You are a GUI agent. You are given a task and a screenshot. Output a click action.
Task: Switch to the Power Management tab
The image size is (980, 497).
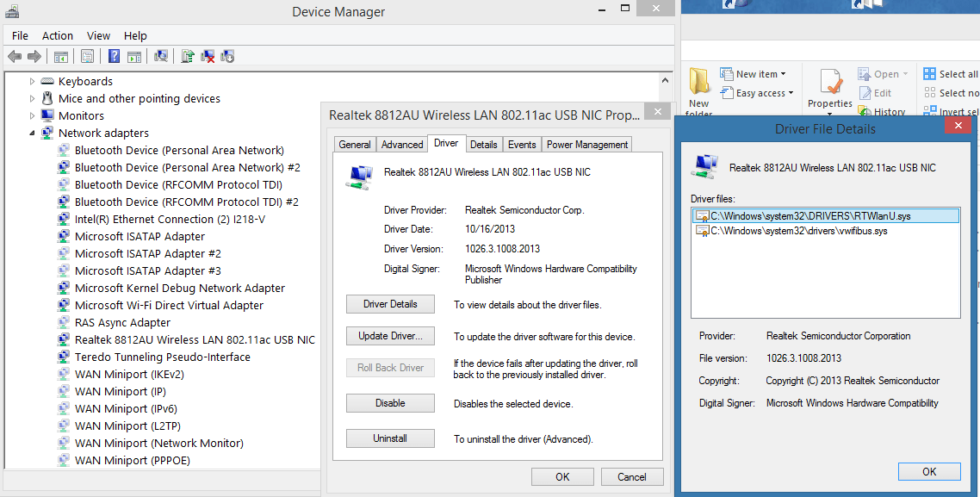click(x=587, y=145)
